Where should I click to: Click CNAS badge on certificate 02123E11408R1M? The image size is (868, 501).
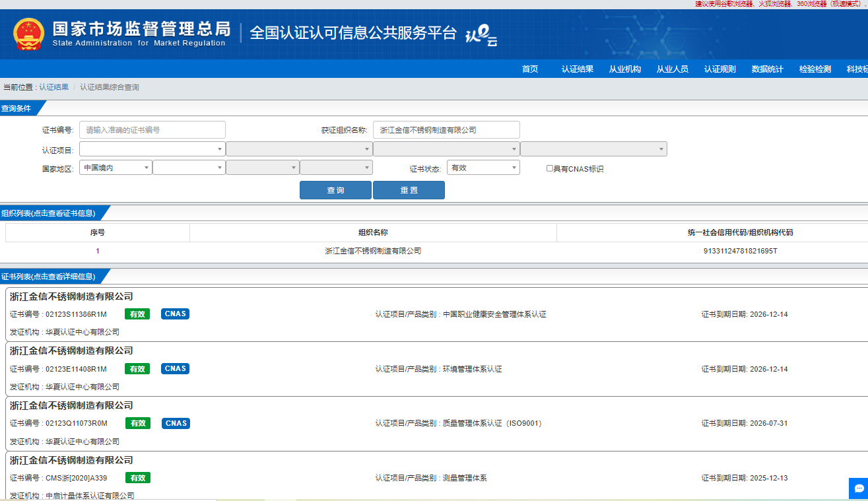coord(175,369)
